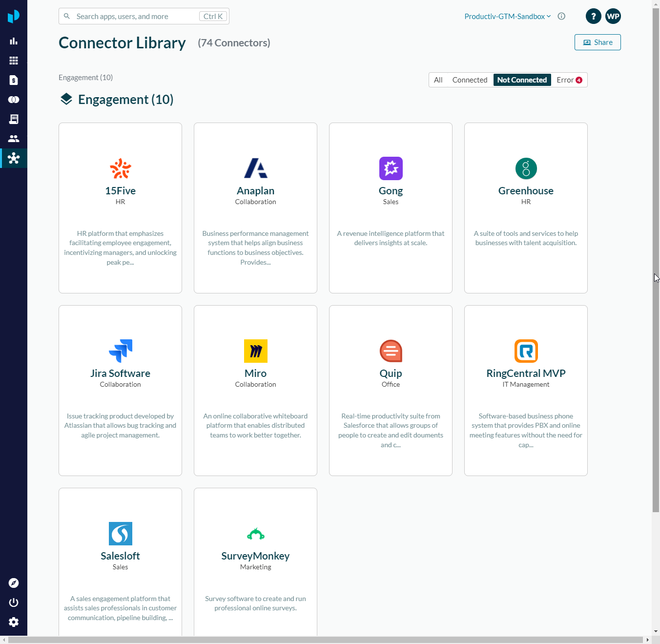This screenshot has width=660, height=644.
Task: Select the All filter option
Action: (x=438, y=80)
